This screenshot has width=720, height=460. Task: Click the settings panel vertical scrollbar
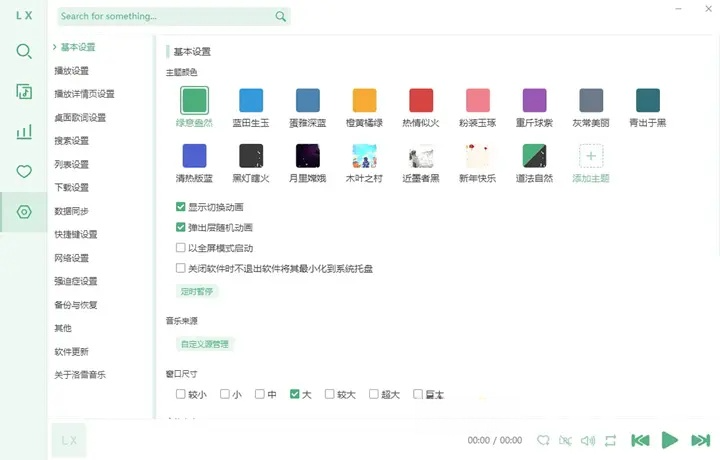(x=718, y=147)
